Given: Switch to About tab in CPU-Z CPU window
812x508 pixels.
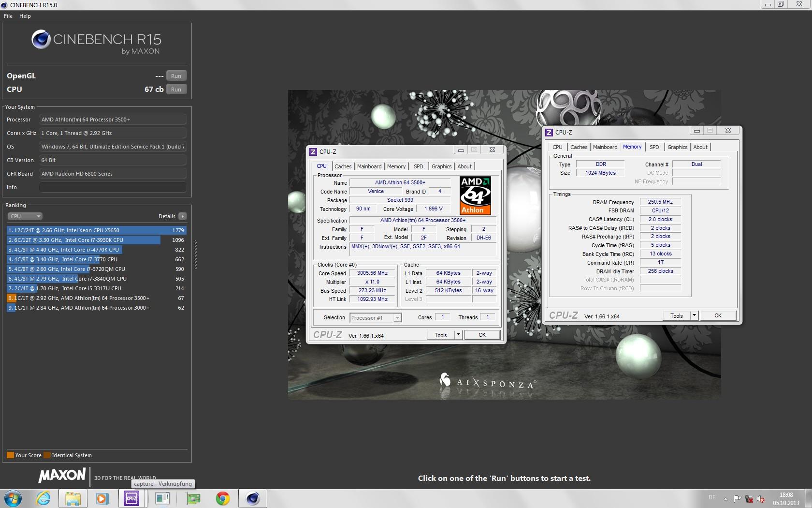Looking at the screenshot, I should tap(464, 166).
